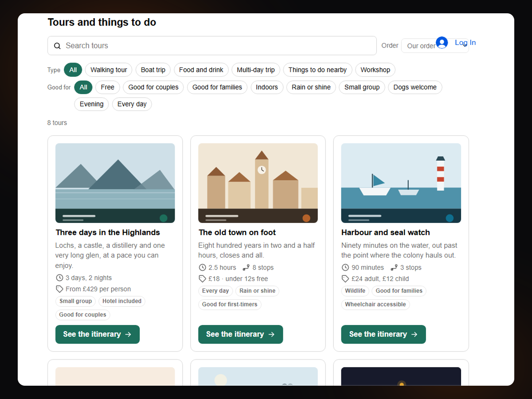Click the green dot on Highlands image

pyautogui.click(x=164, y=218)
